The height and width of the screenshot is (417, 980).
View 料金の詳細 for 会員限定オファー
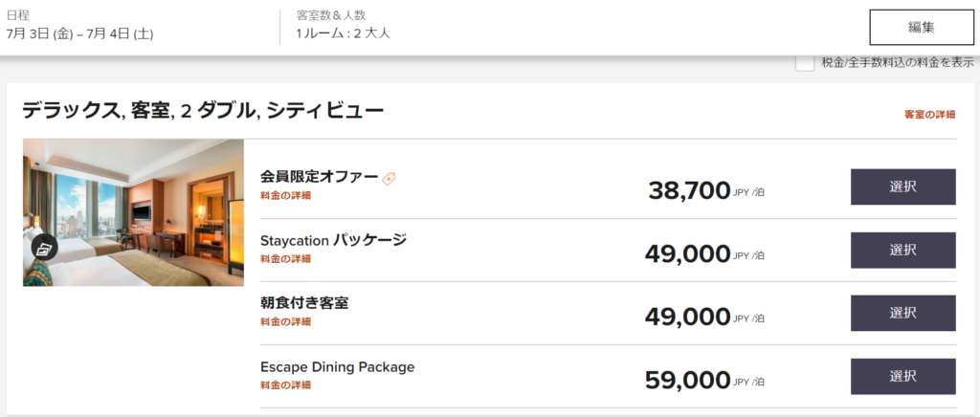285,195
